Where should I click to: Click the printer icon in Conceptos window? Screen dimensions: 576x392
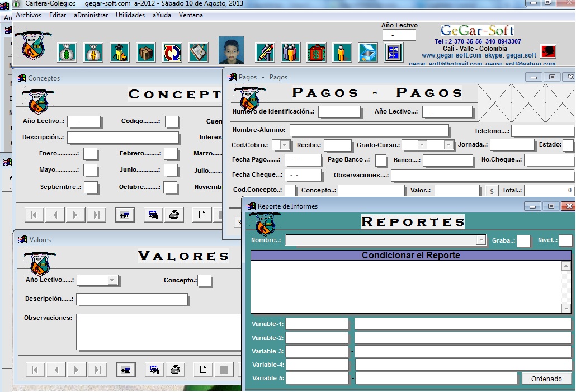(x=174, y=215)
